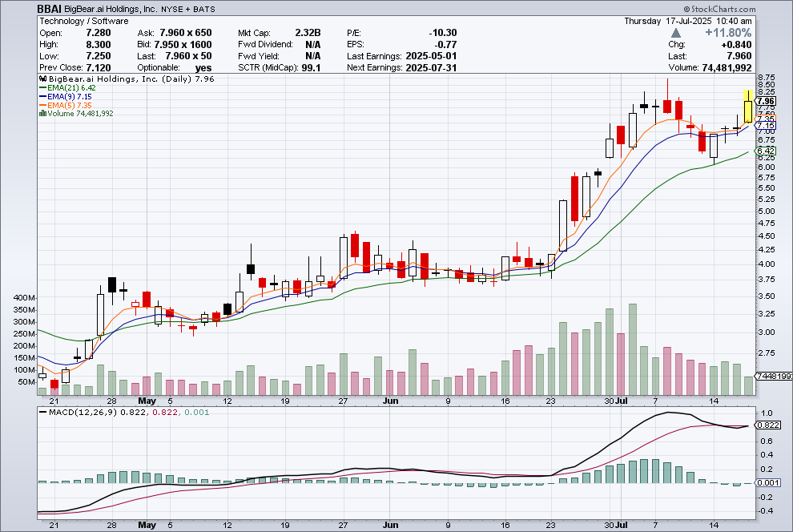The image size is (793, 532).
Task: Click the Ask quote 7.960 x 650
Action: pyautogui.click(x=186, y=33)
